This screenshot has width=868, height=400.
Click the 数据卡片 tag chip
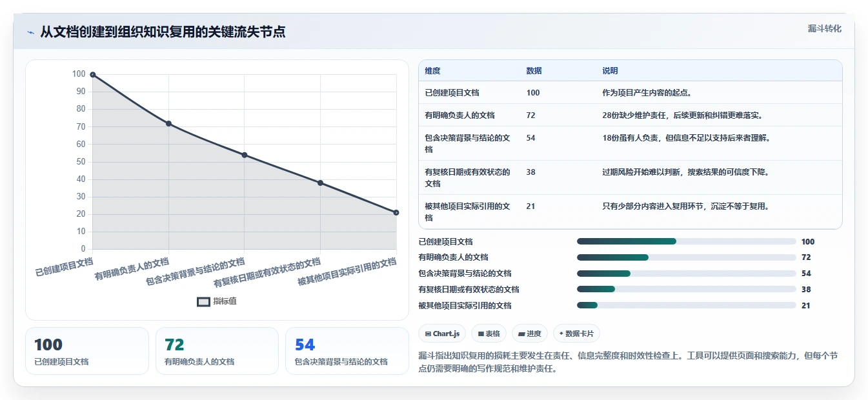pyautogui.click(x=576, y=334)
